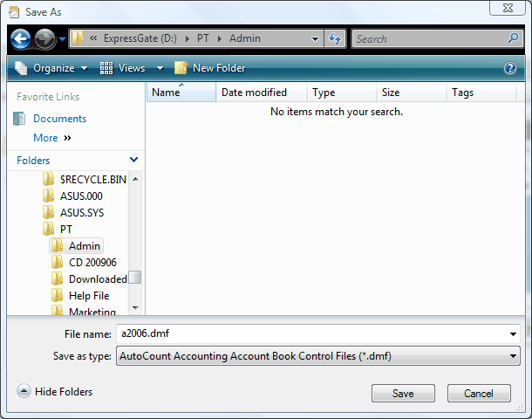
Task: Expand the Save as type dropdown
Action: pos(513,356)
